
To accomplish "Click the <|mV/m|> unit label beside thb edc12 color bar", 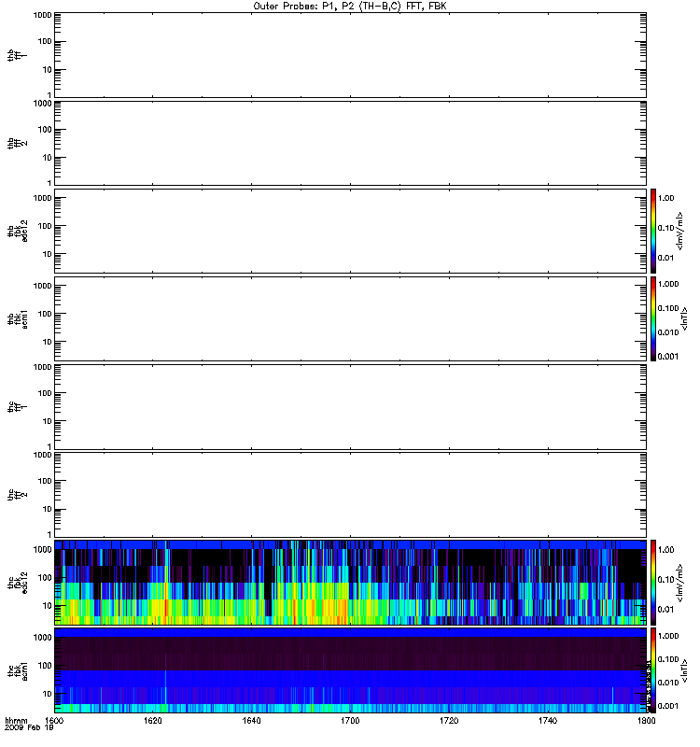I will 680,231.
